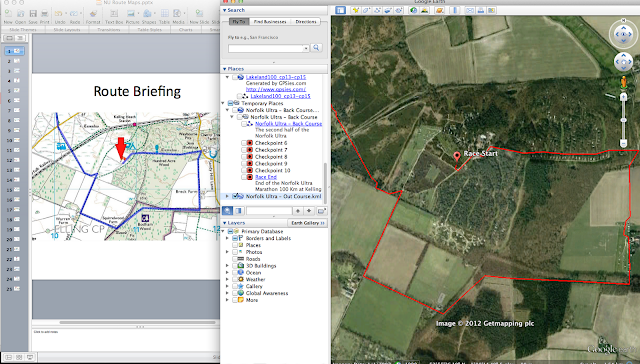Click the search magnifier button in Fly To

tap(316, 48)
